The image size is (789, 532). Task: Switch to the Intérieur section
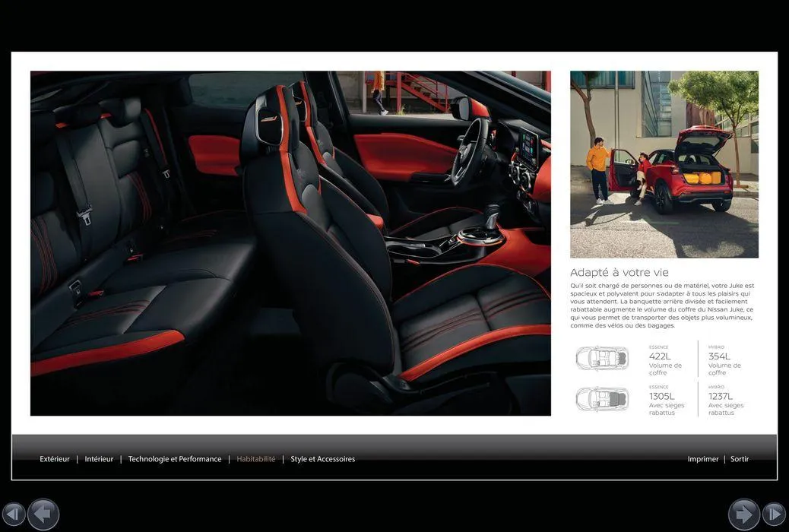click(99, 459)
